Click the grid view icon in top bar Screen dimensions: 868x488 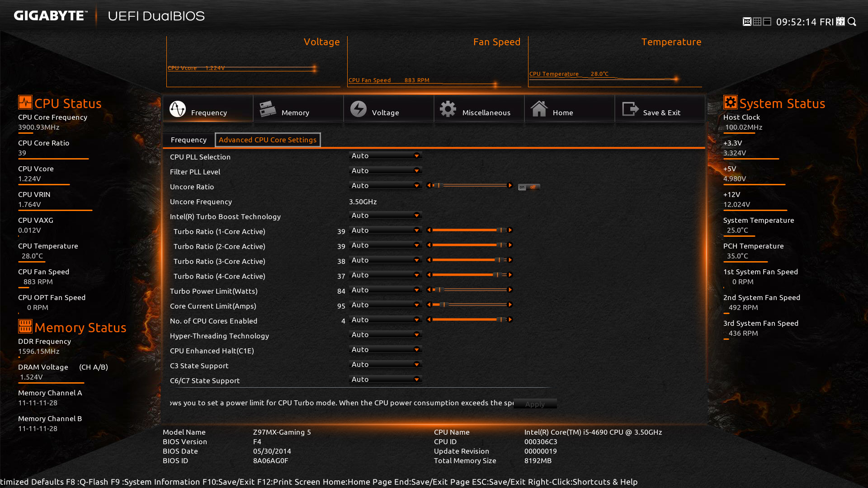(757, 22)
